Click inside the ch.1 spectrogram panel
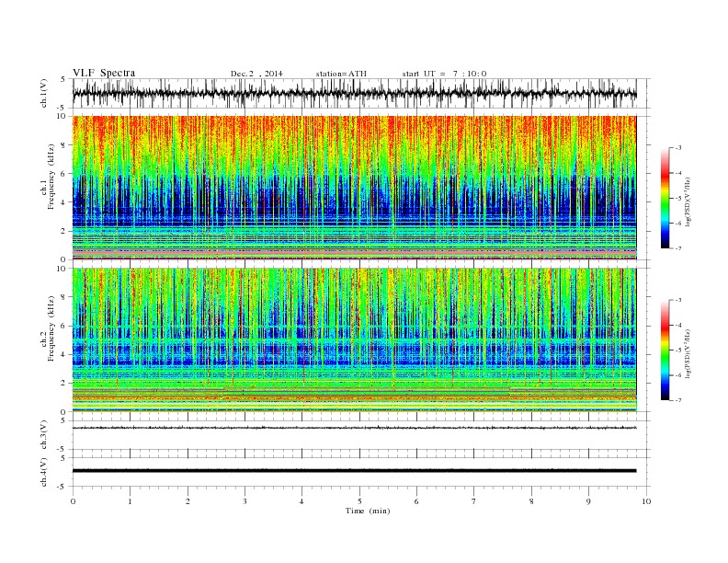 pyautogui.click(x=354, y=188)
